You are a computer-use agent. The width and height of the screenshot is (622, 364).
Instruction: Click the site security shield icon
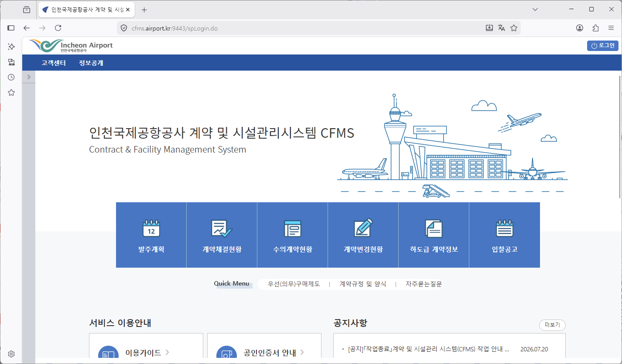click(x=124, y=28)
